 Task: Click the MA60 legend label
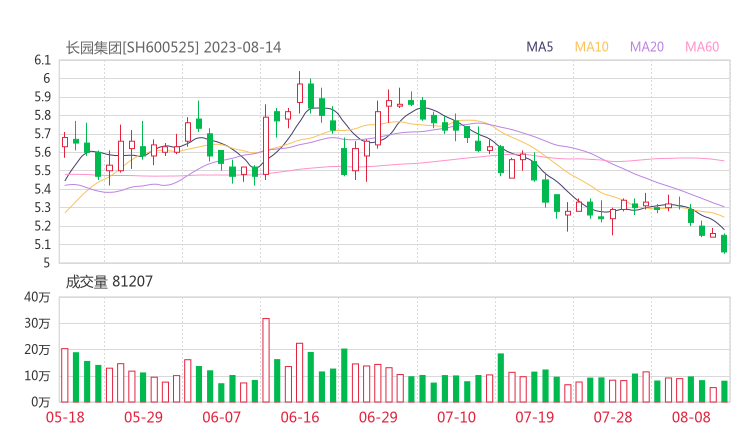click(702, 47)
